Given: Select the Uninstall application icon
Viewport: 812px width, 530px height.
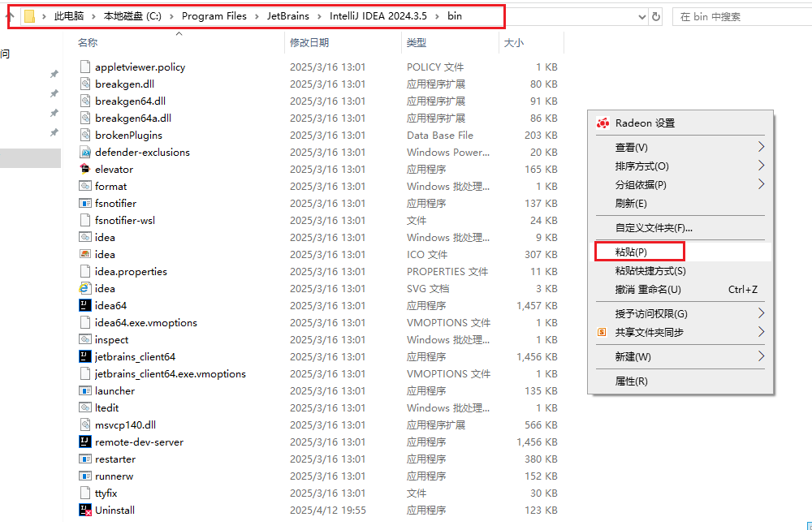Looking at the screenshot, I should [x=85, y=510].
